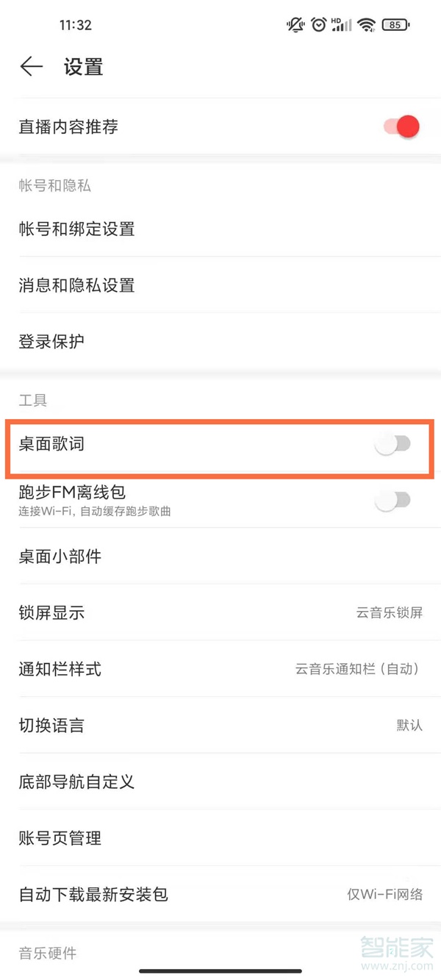Tap the bottom home gesture bar
This screenshot has height=980, width=441.
coord(220,971)
